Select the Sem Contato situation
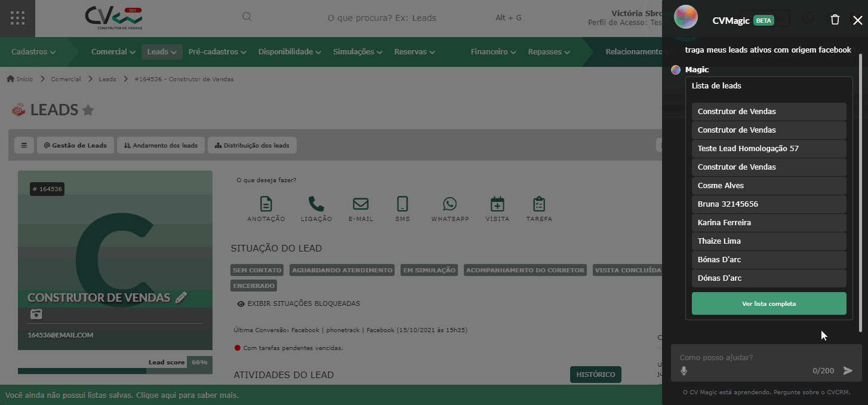Screen dimensions: 868x405 click(x=257, y=270)
